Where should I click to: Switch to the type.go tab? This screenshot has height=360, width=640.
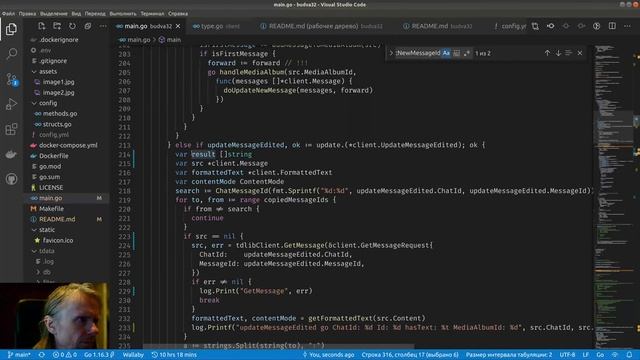[x=216, y=26]
